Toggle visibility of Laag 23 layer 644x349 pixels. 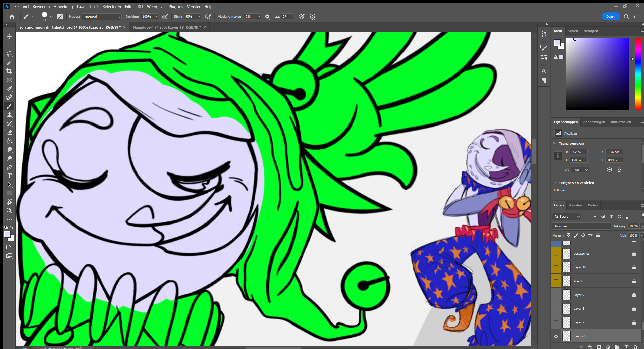click(556, 336)
